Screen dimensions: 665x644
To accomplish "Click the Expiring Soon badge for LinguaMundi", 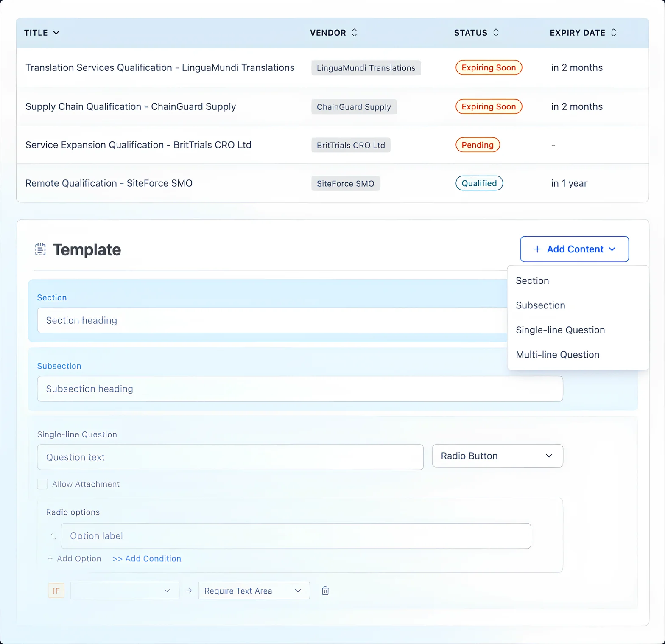I will click(x=489, y=67).
